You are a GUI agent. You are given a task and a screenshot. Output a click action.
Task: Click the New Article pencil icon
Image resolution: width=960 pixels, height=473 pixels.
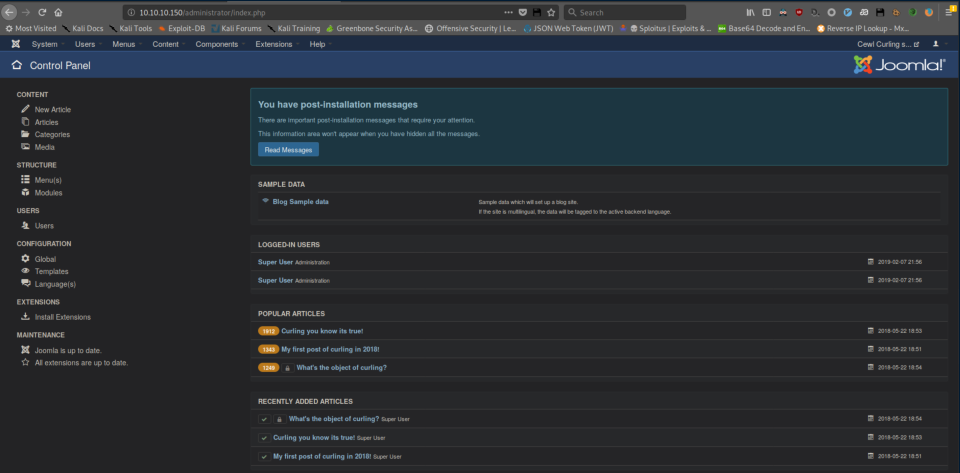tap(25, 109)
